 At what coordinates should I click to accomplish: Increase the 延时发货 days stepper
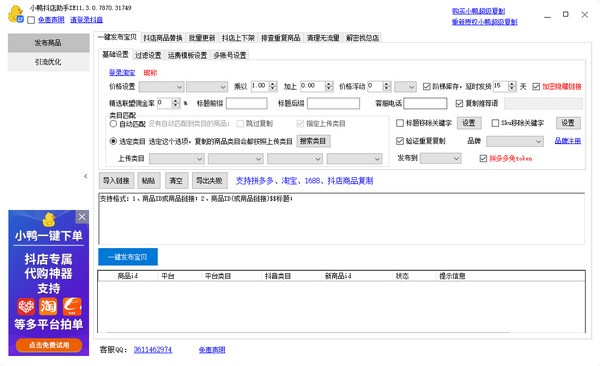[x=512, y=84]
